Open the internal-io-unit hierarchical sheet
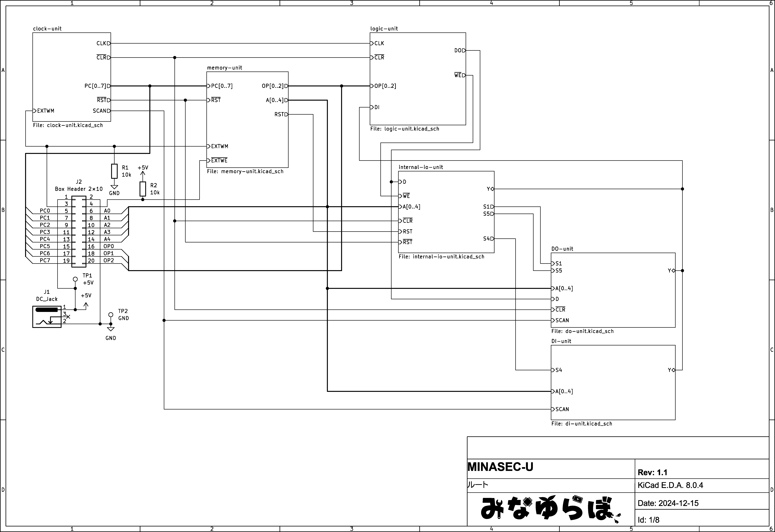Image resolution: width=775 pixels, height=532 pixels. (x=446, y=212)
